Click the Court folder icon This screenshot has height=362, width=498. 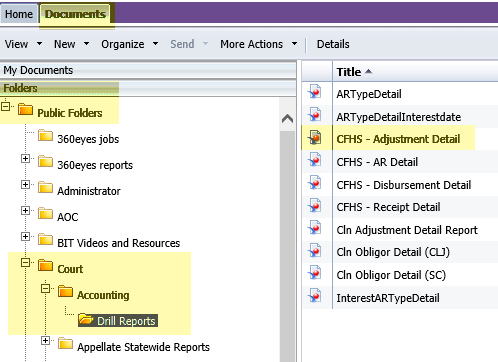[45, 266]
